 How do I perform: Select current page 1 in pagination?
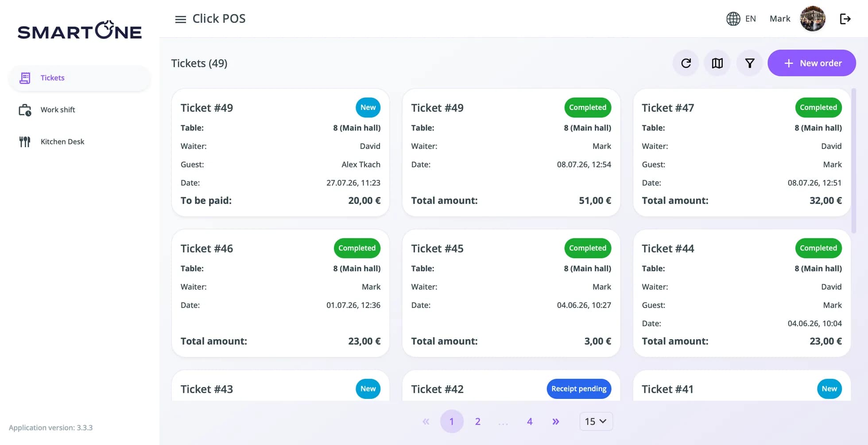pos(452,421)
